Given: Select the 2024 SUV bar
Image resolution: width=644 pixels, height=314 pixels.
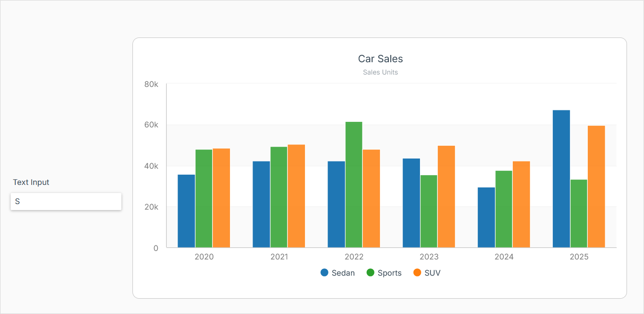Looking at the screenshot, I should (521, 205).
